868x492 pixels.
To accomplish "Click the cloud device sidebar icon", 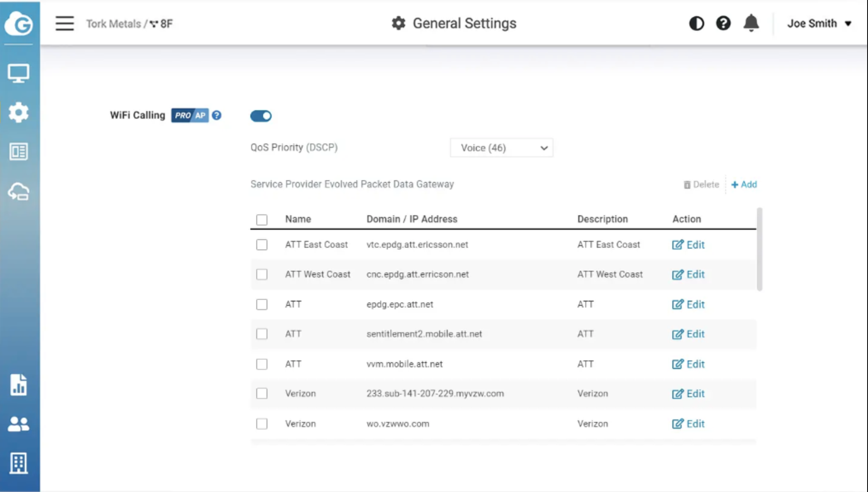I will (18, 192).
